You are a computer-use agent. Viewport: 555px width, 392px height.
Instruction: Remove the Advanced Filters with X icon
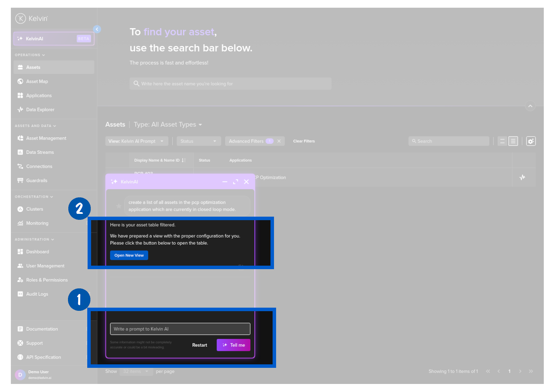pyautogui.click(x=279, y=141)
